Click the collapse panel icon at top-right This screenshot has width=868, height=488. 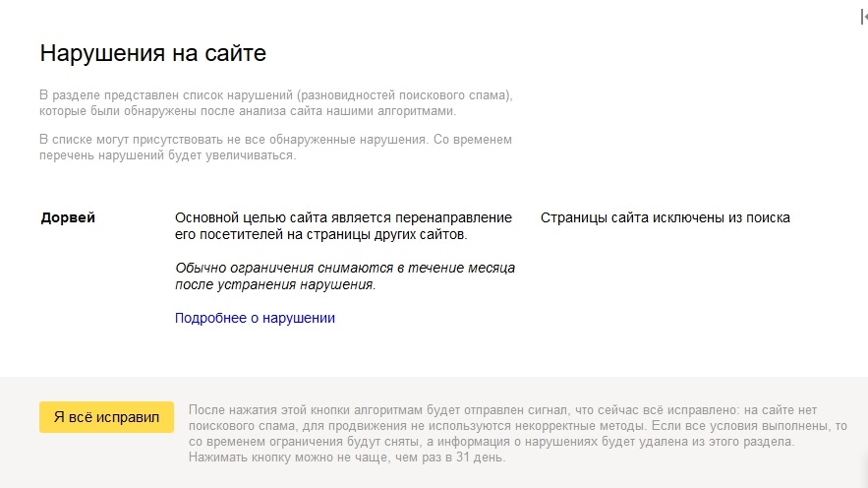coord(863,17)
